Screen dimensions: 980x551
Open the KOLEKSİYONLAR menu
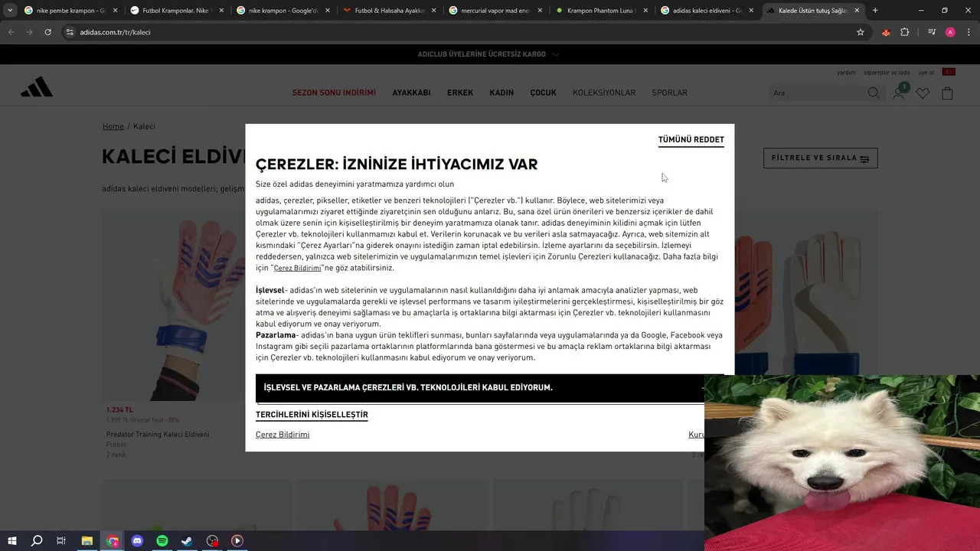(x=604, y=93)
